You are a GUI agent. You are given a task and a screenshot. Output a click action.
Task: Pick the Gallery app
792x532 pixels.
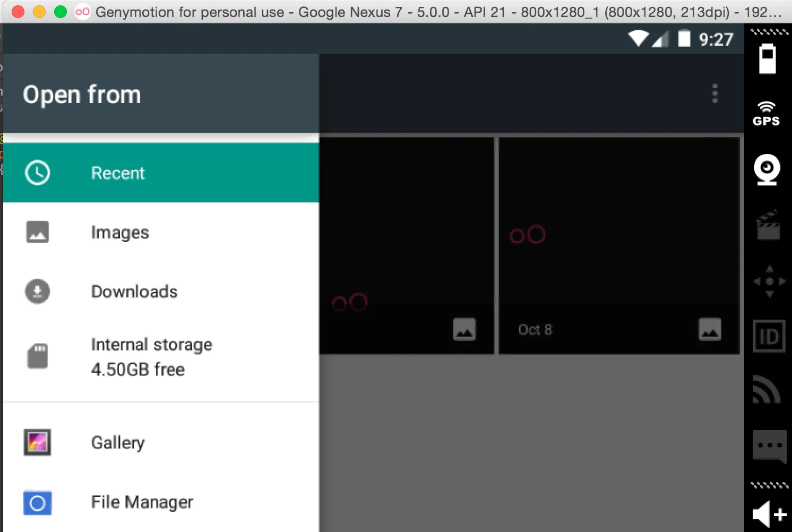(161, 442)
